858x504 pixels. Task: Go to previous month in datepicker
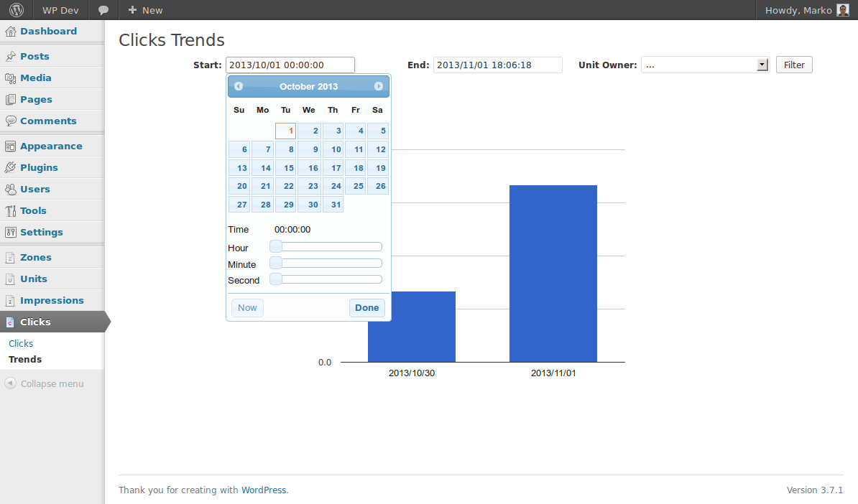239,86
